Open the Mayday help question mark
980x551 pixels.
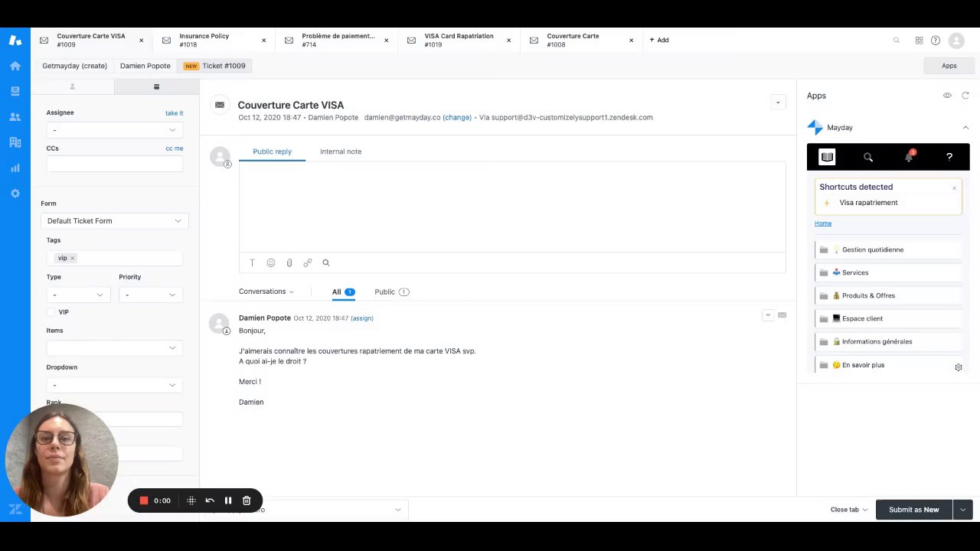pos(949,157)
